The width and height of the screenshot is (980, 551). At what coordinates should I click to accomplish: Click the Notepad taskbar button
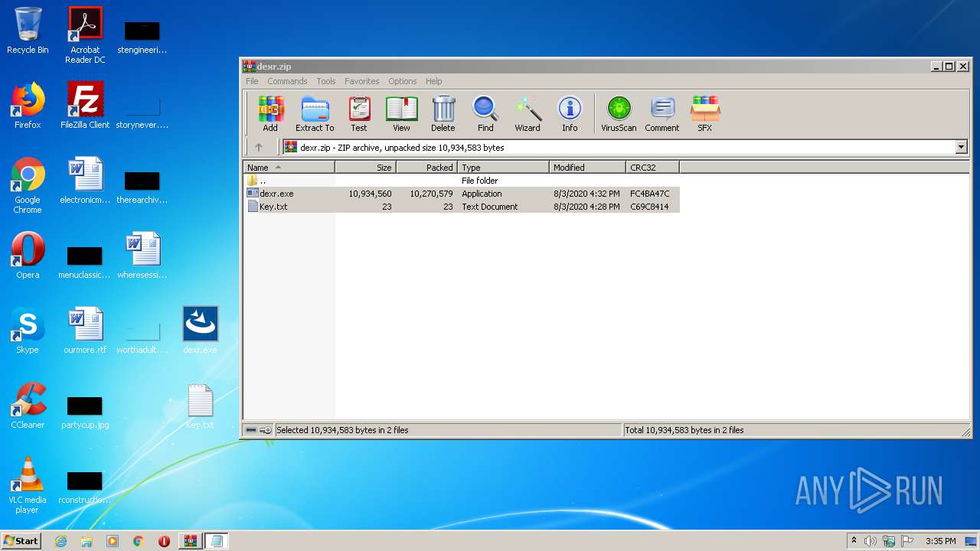217,541
